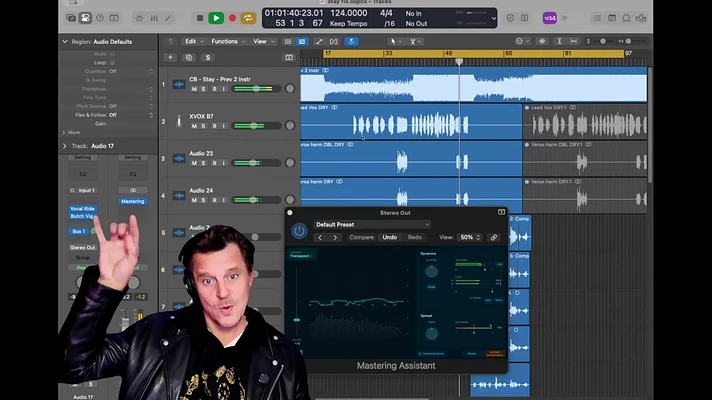Toggle global Solo S button
Screen dimensions: 712x400
click(208, 58)
